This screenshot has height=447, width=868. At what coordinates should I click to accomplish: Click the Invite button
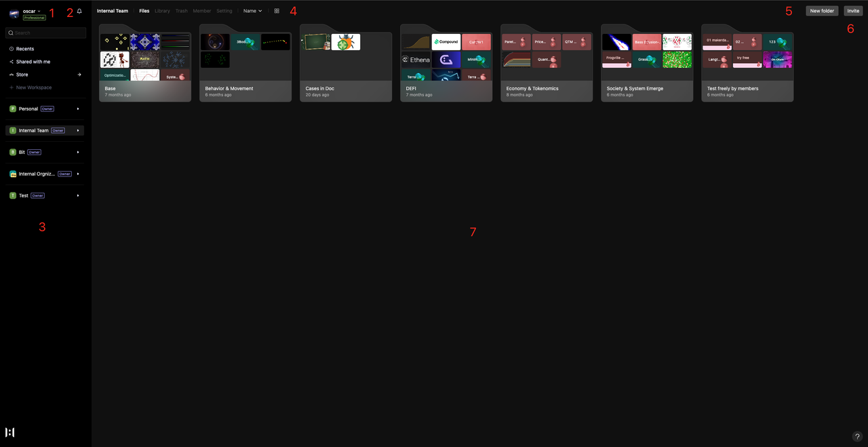(852, 11)
